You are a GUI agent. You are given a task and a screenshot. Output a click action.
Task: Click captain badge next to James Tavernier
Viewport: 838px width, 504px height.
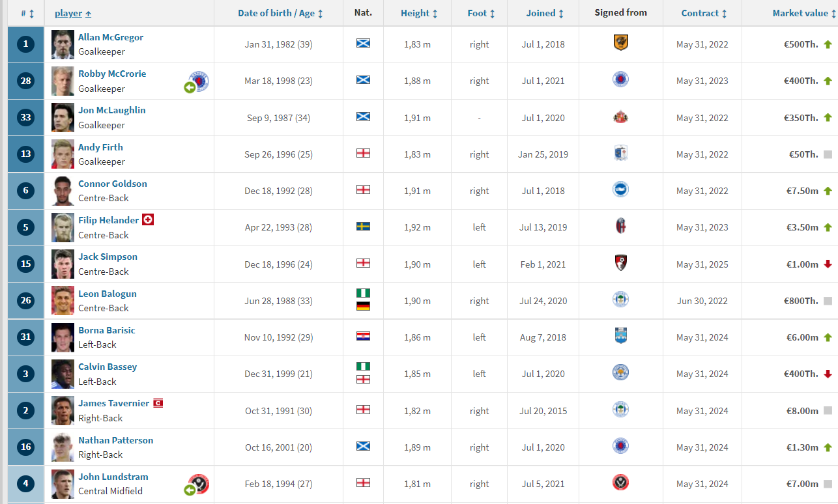tap(158, 403)
